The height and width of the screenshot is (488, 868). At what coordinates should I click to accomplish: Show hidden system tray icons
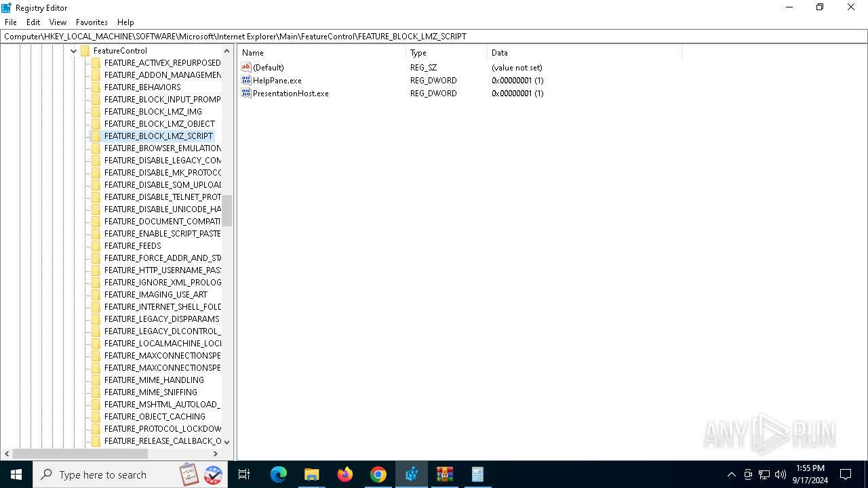[731, 474]
